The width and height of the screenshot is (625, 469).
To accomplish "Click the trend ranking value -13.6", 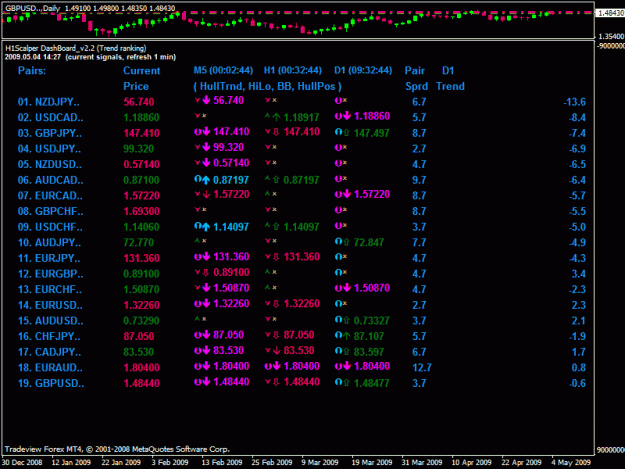I will coord(574,102).
